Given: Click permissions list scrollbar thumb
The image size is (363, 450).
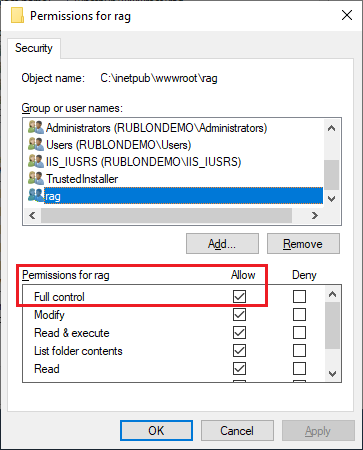Looking at the screenshot, I should tap(332, 326).
